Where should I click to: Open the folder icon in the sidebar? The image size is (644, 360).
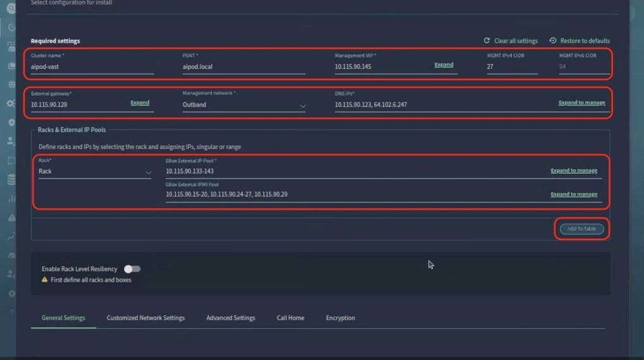[11, 66]
